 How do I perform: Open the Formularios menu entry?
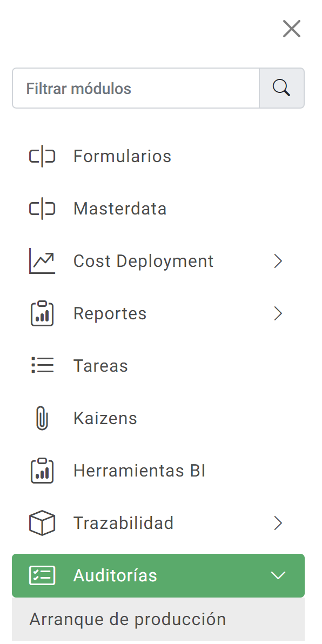(158, 157)
